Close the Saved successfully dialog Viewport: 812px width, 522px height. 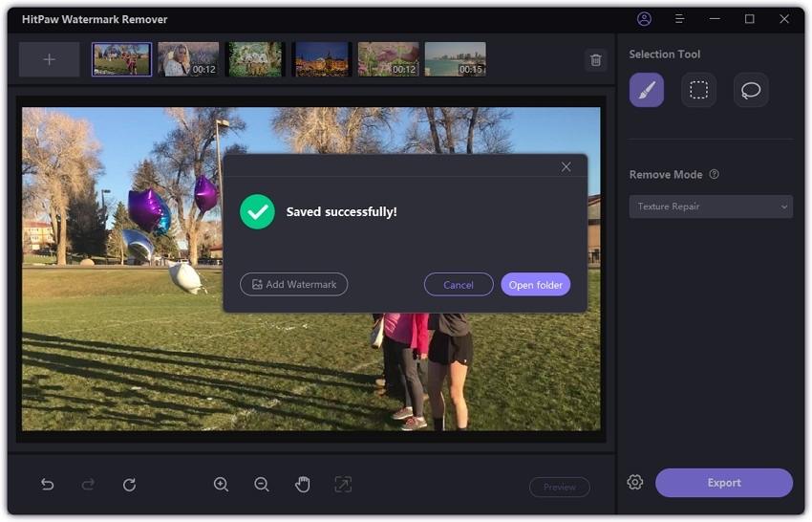566,167
